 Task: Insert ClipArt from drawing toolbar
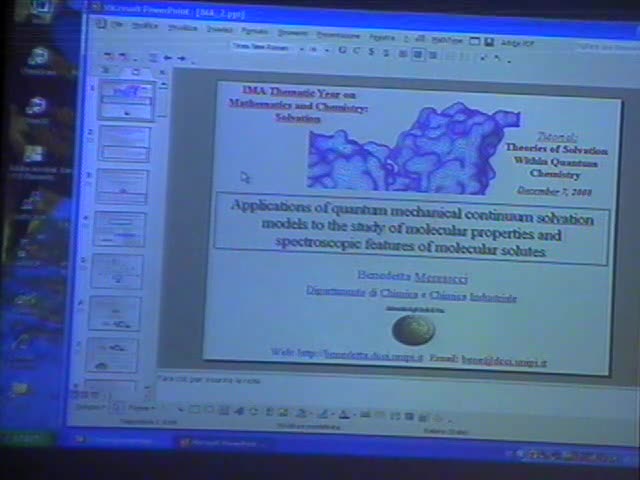269,412
